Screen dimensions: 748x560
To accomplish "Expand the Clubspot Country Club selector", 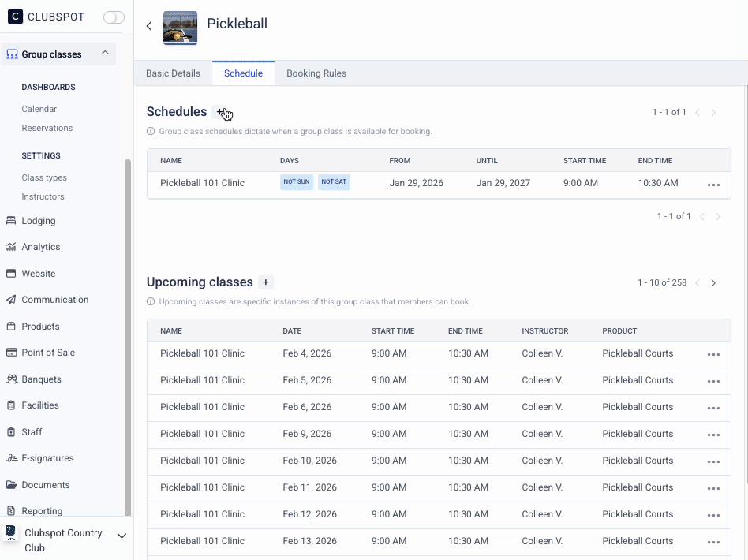I will pyautogui.click(x=122, y=536).
